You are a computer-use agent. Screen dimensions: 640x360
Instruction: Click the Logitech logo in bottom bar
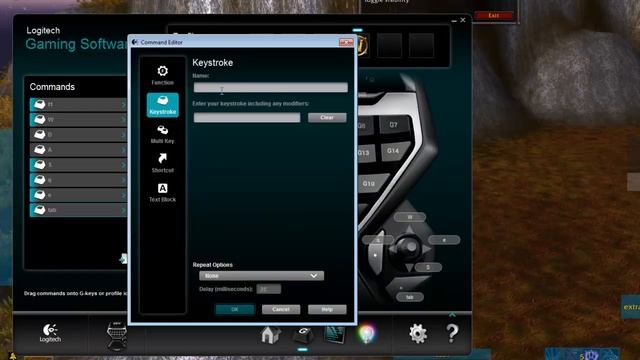[x=50, y=333]
